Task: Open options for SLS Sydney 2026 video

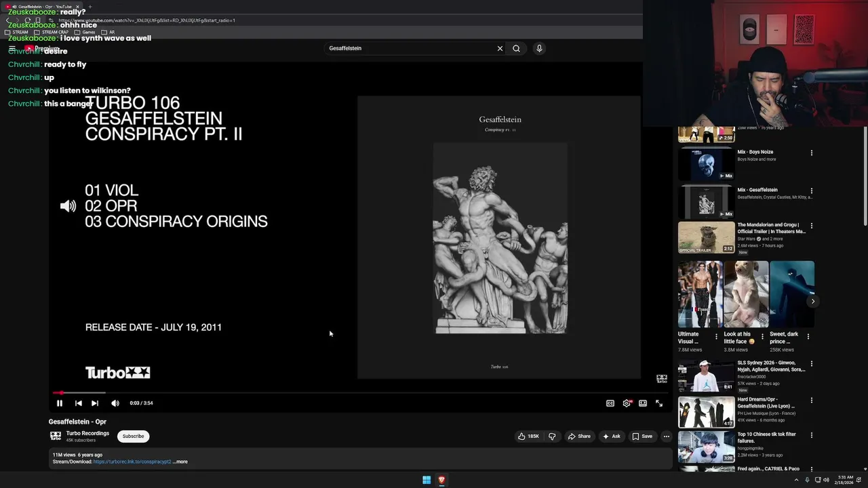Action: pyautogui.click(x=811, y=364)
